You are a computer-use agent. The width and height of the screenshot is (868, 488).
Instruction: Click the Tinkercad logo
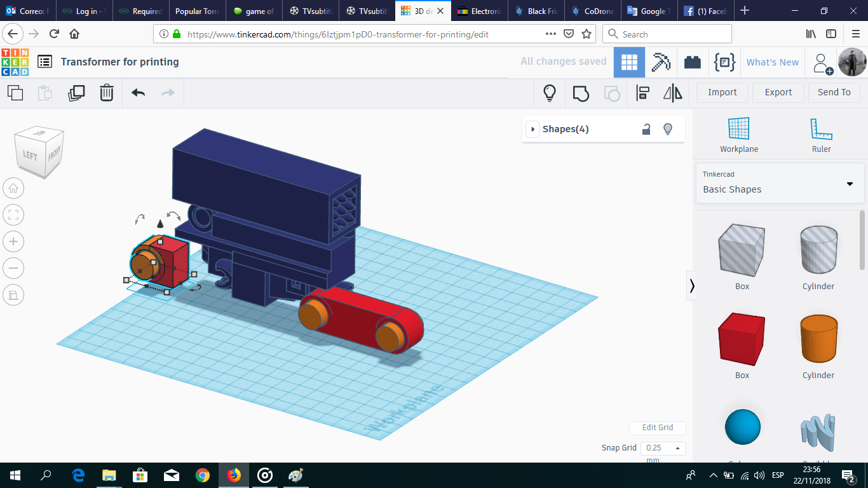click(15, 62)
